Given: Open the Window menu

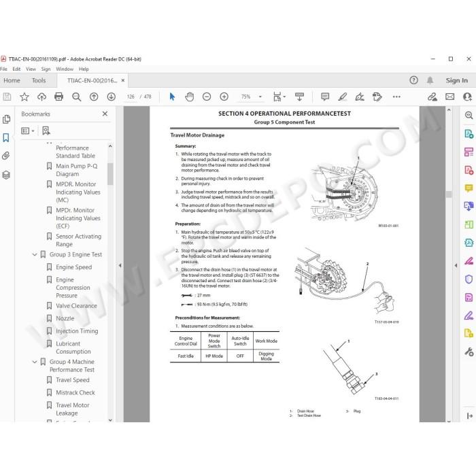Looking at the screenshot, I should (x=65, y=69).
